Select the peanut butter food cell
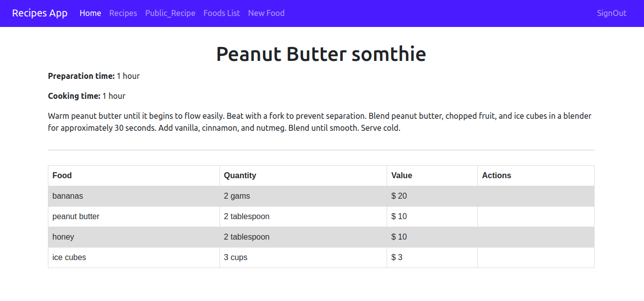 click(x=134, y=217)
